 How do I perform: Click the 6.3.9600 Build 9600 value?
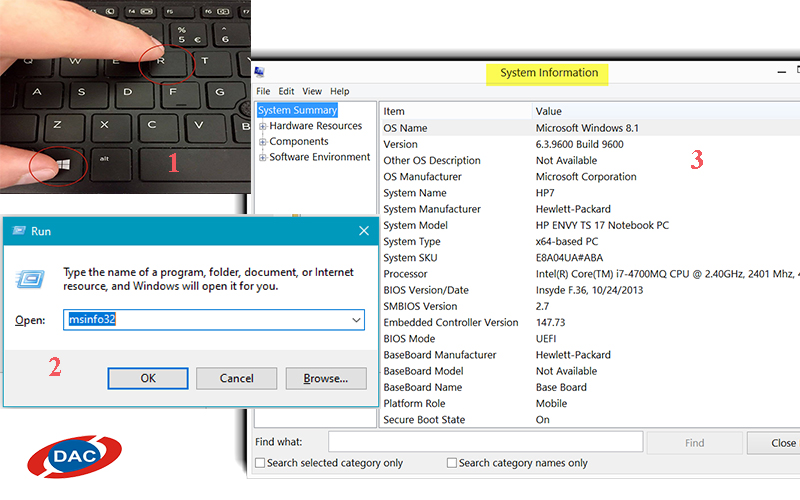580,144
